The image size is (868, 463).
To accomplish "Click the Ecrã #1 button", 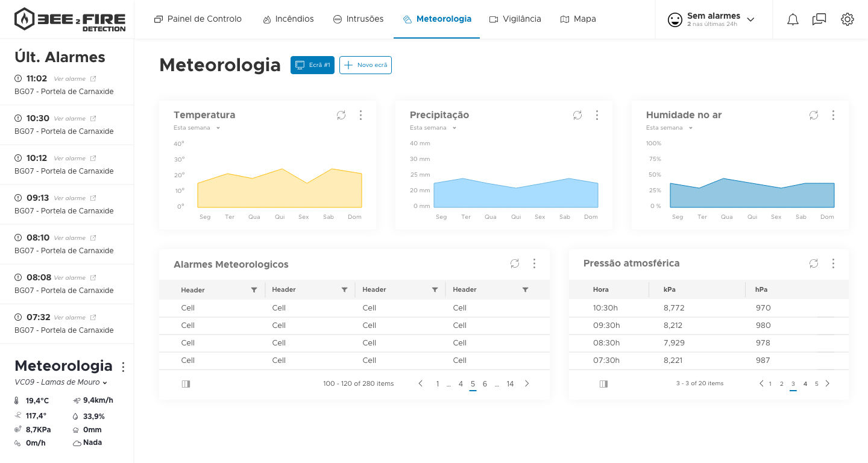I will 312,65.
